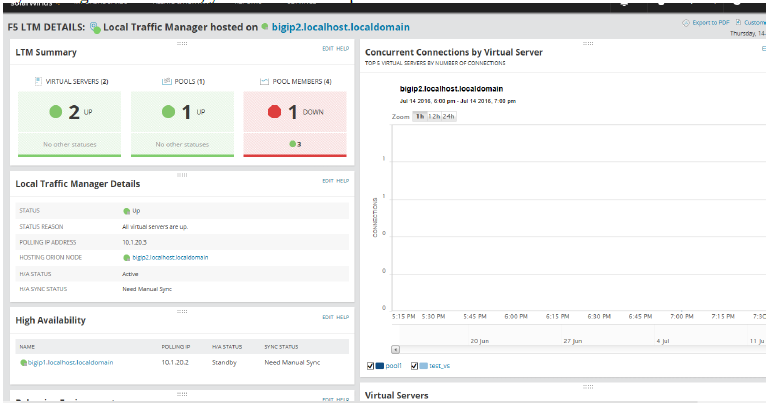Click Help in Local Traffic Manager Details
775x405 pixels.
pos(343,181)
